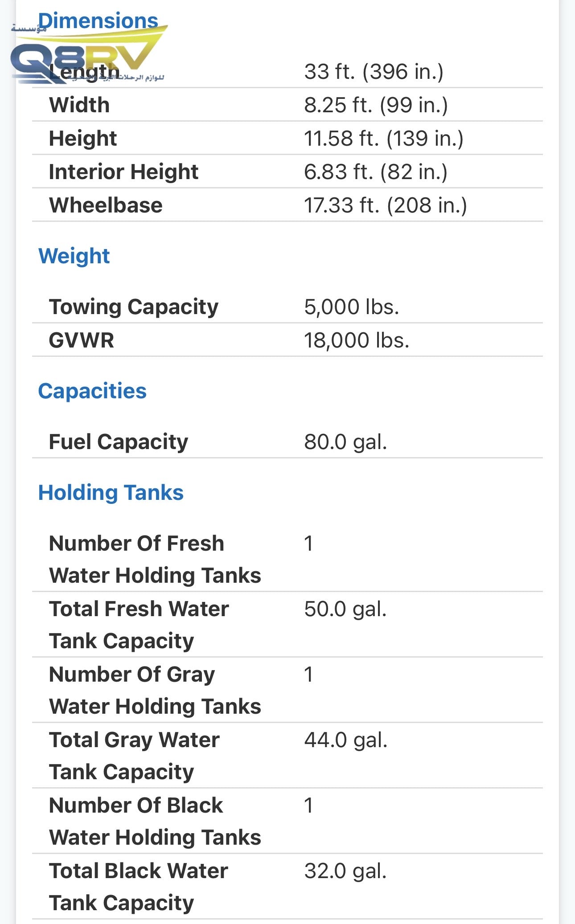Click the Dimensions section heading
The height and width of the screenshot is (924, 575).
click(98, 21)
